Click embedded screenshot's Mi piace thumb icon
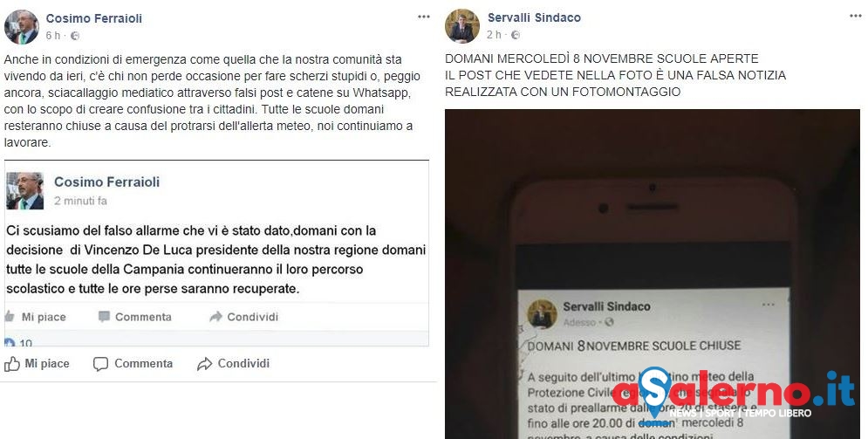 tap(10, 317)
